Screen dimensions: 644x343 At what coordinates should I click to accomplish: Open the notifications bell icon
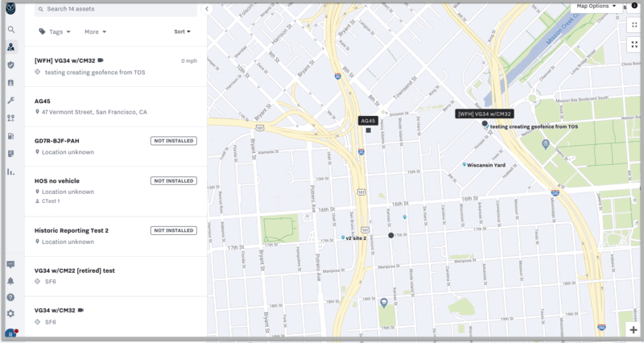click(11, 281)
